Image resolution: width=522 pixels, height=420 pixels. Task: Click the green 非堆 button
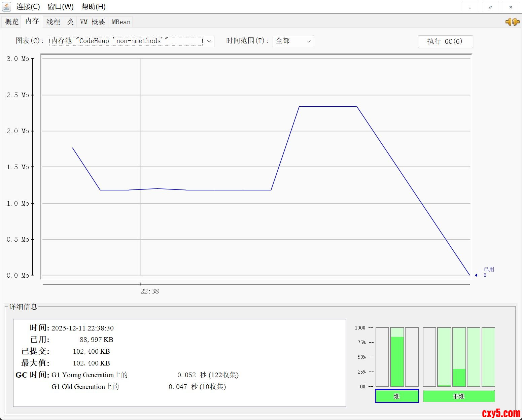coord(459,396)
